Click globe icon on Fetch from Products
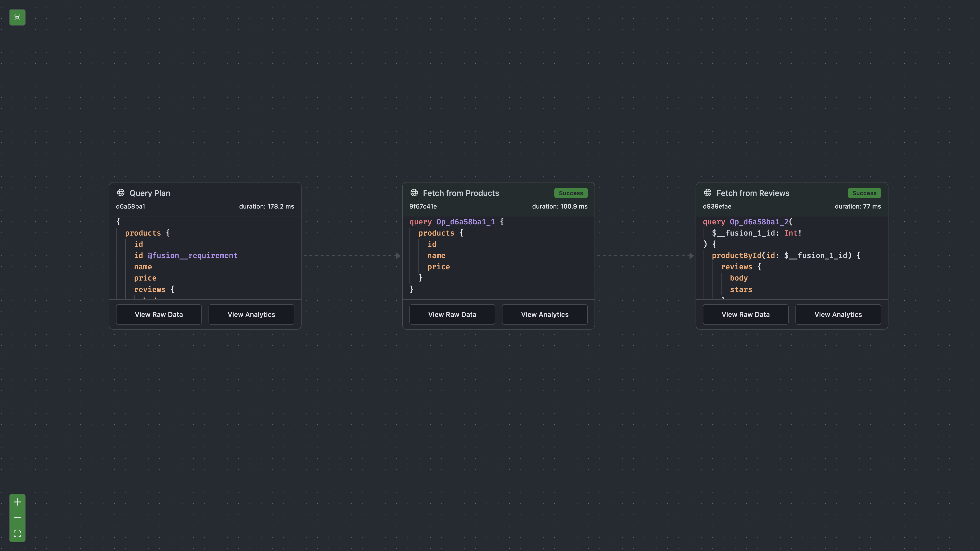Screen dimensions: 980x551 pyautogui.click(x=414, y=193)
